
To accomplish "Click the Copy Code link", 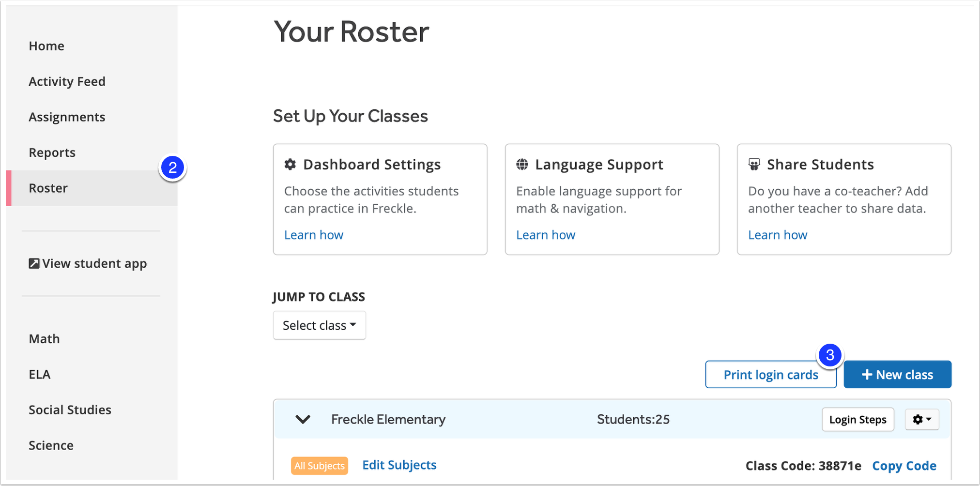I will pyautogui.click(x=904, y=466).
